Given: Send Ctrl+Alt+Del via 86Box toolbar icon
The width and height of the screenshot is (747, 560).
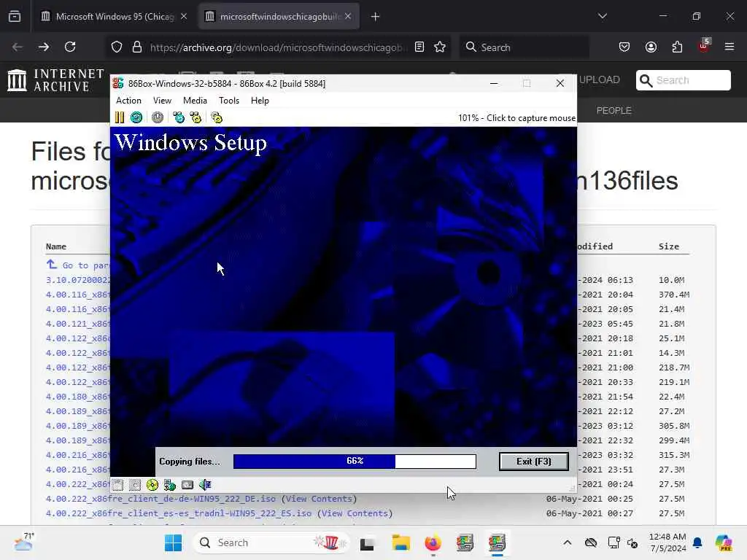Looking at the screenshot, I should tap(179, 117).
